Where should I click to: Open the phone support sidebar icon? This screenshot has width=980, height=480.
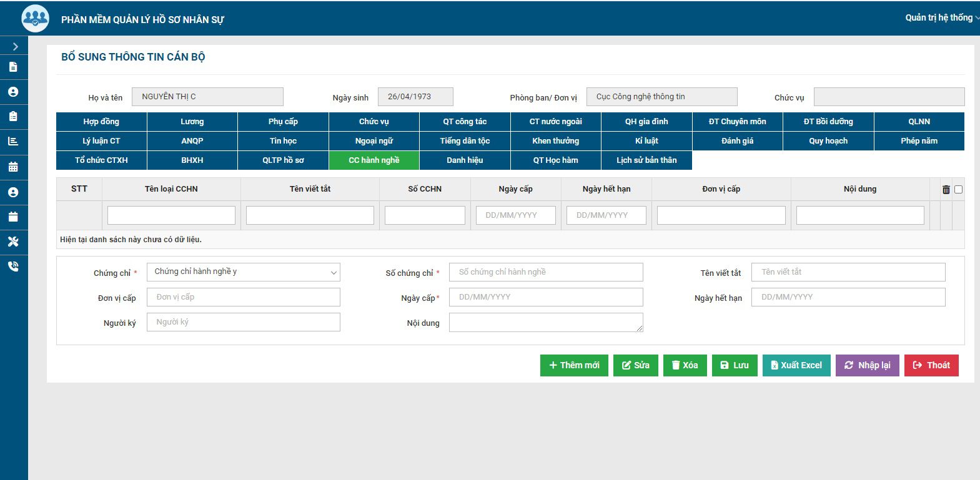pyautogui.click(x=13, y=267)
